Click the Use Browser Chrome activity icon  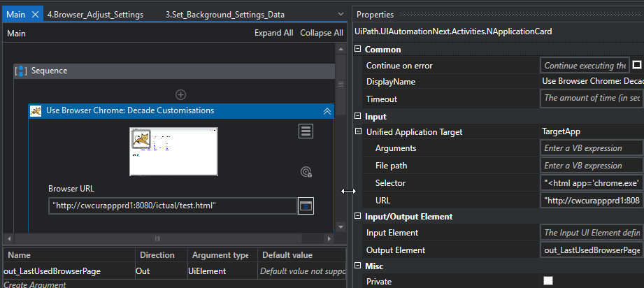(36, 110)
